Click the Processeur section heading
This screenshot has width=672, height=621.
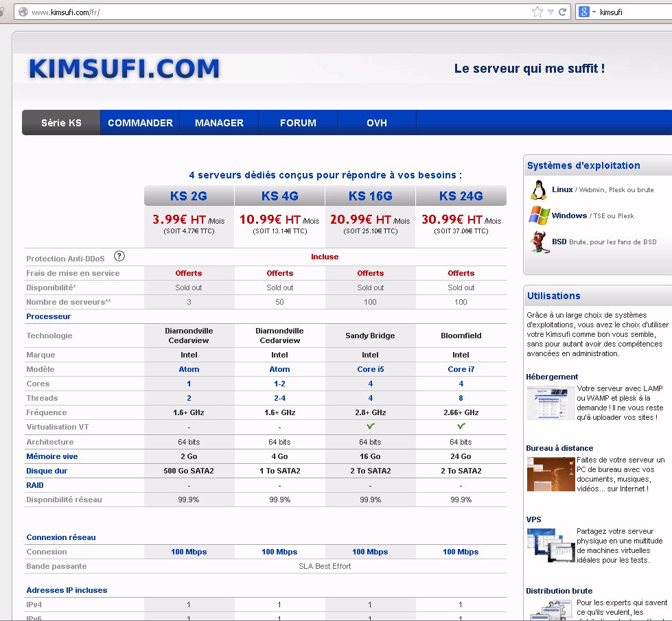point(49,316)
